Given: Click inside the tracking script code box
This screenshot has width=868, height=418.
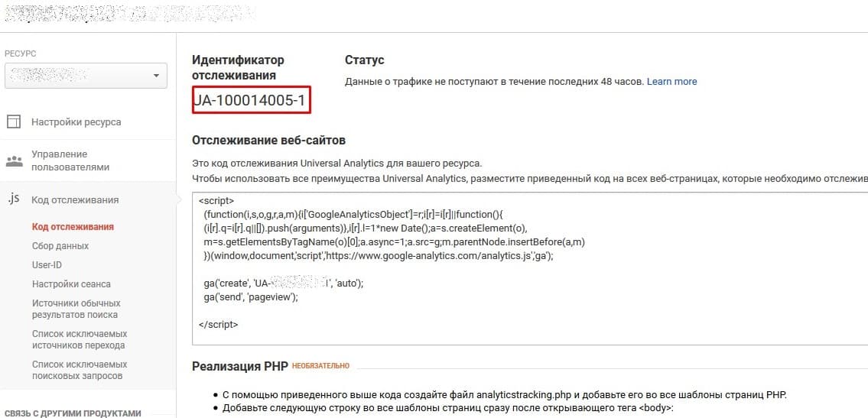Looking at the screenshot, I should [x=530, y=269].
